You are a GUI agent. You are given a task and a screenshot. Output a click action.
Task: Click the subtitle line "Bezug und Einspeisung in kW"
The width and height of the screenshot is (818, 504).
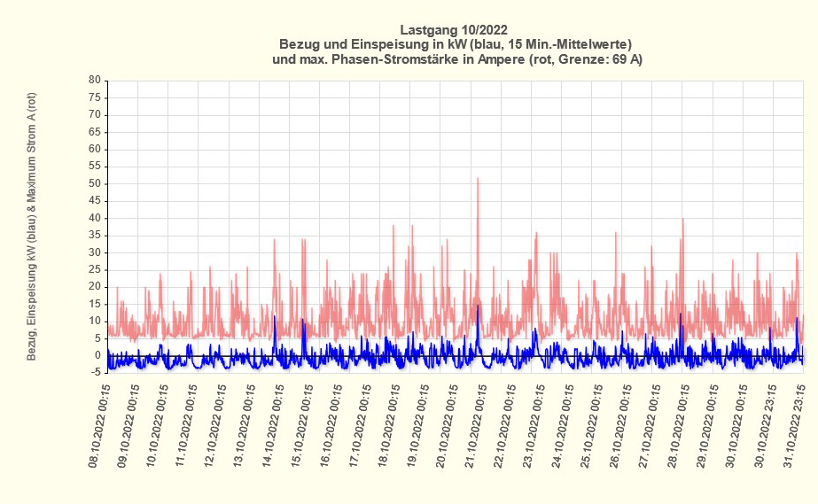tap(454, 44)
